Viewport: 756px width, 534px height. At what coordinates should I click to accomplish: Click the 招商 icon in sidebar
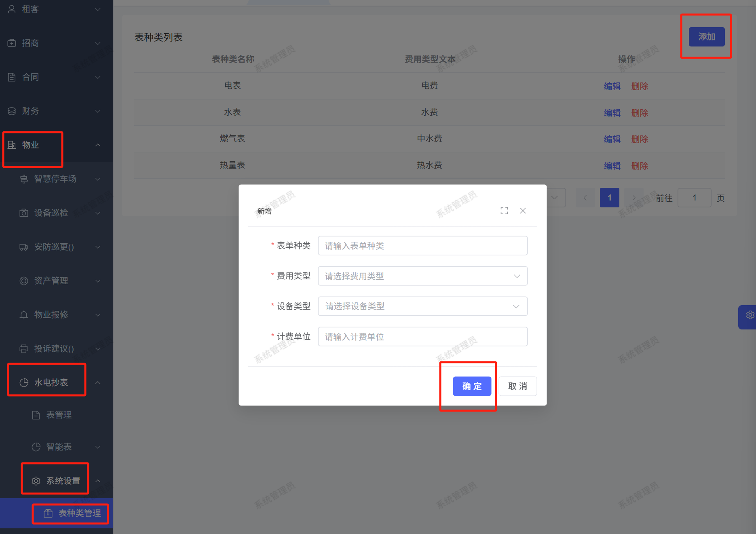[x=12, y=43]
